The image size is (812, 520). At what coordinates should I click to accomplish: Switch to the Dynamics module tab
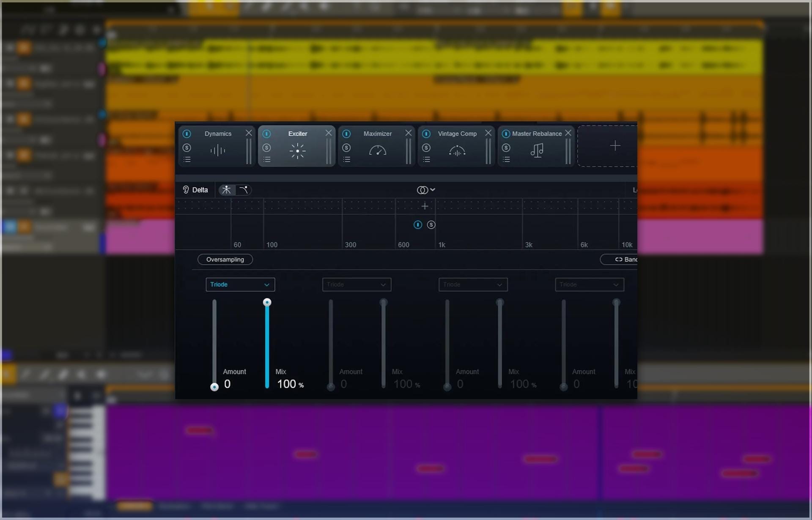217,146
